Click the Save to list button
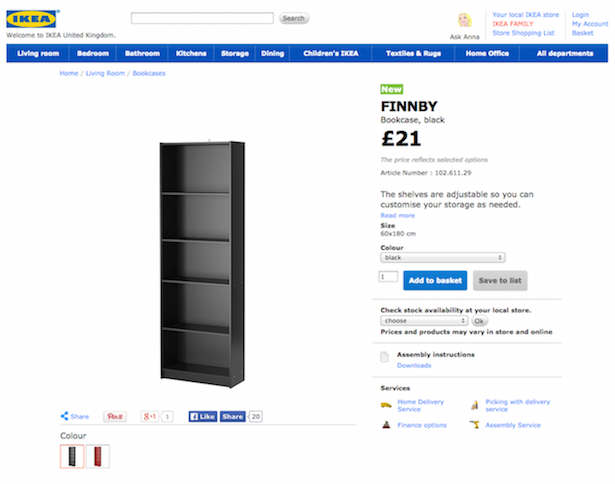 click(500, 281)
